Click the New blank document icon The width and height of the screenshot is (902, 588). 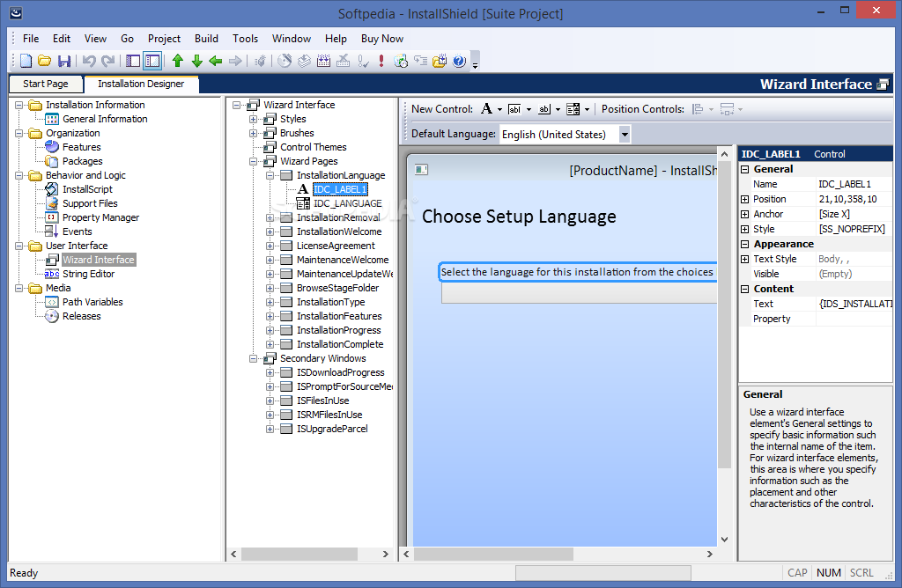(x=26, y=61)
